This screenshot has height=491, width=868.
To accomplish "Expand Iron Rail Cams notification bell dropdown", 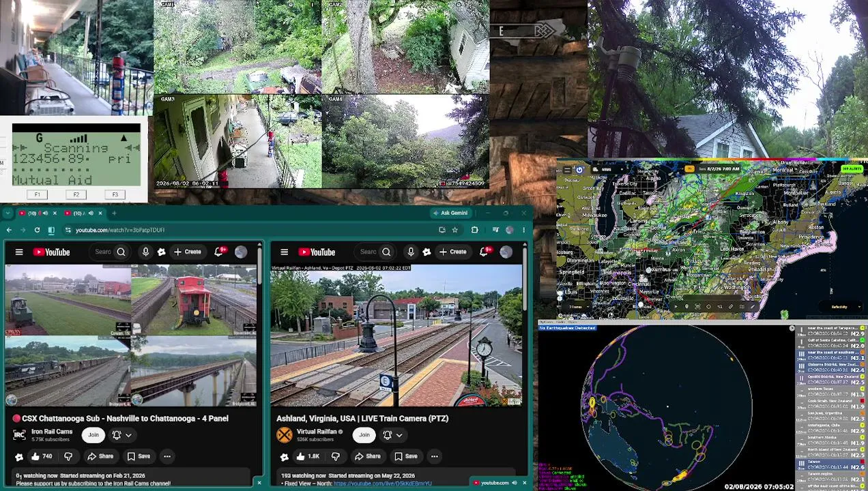I will click(x=122, y=435).
